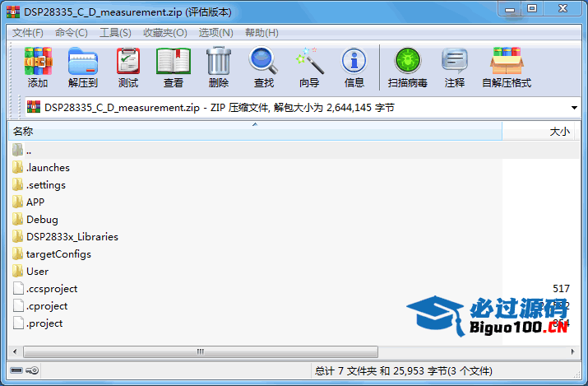The width and height of the screenshot is (588, 386).
Task: Open the Options (选项) menu
Action: 215,33
